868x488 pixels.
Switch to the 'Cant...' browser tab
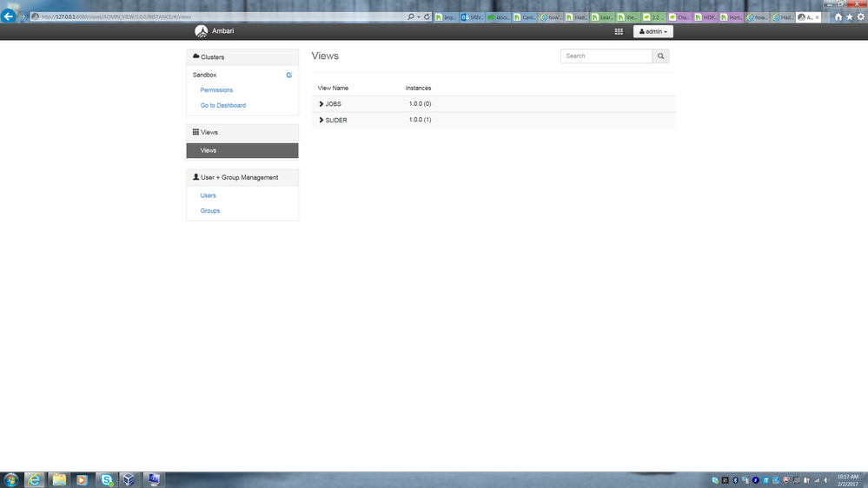[524, 17]
